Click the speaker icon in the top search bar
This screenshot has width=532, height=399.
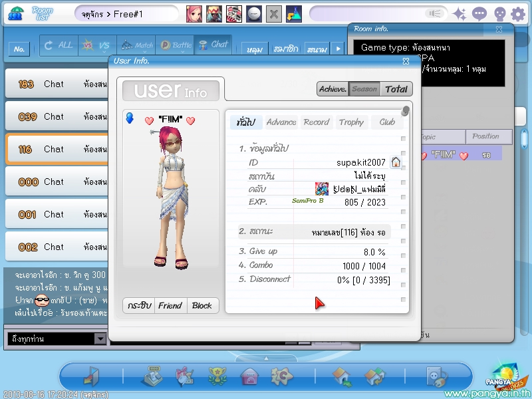[435, 13]
